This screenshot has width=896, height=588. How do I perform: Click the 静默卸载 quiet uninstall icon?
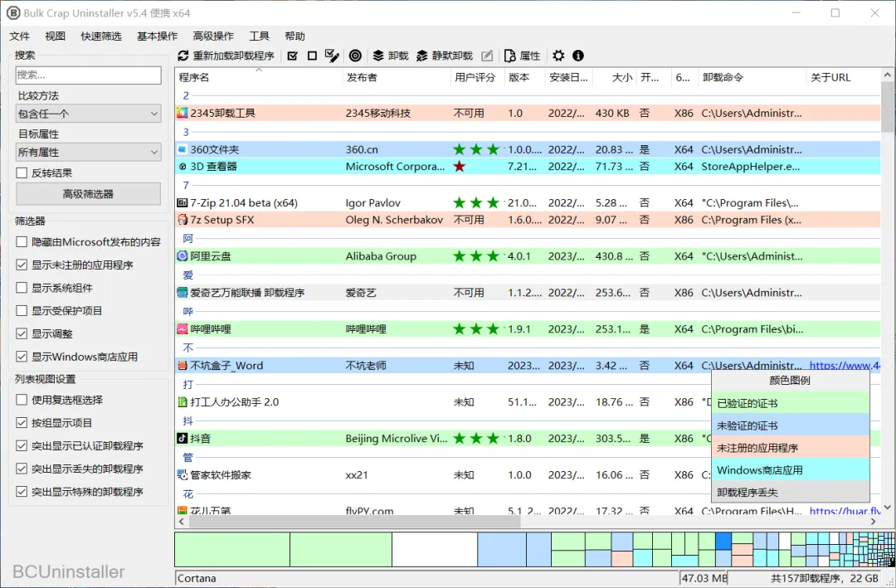pos(421,56)
